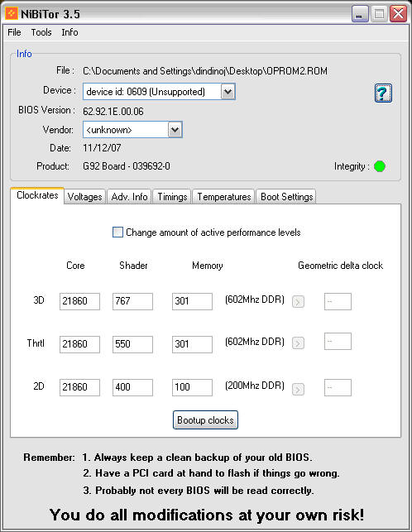Click the product text G92 Board - 039692-0
The height and width of the screenshot is (532, 412).
(127, 166)
